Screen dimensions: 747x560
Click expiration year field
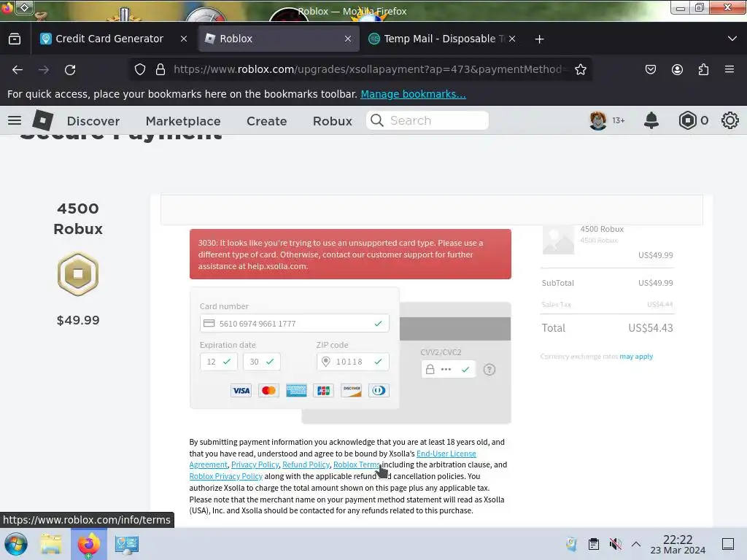[262, 362]
